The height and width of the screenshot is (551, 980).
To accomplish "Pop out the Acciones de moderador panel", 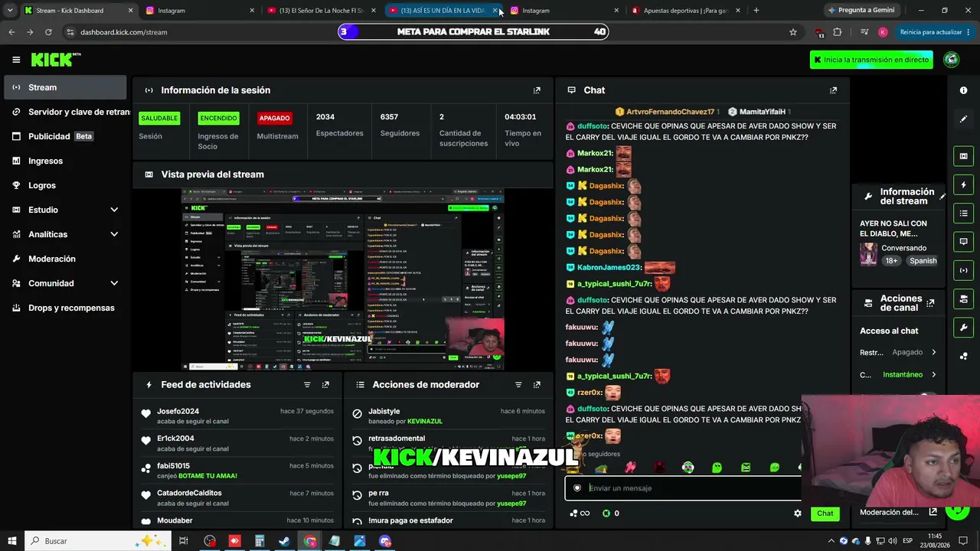I will [537, 385].
